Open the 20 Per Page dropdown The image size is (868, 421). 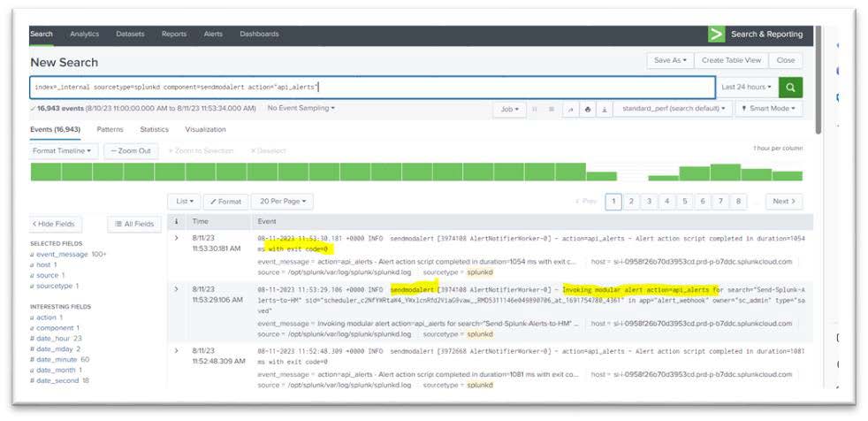pyautogui.click(x=282, y=202)
